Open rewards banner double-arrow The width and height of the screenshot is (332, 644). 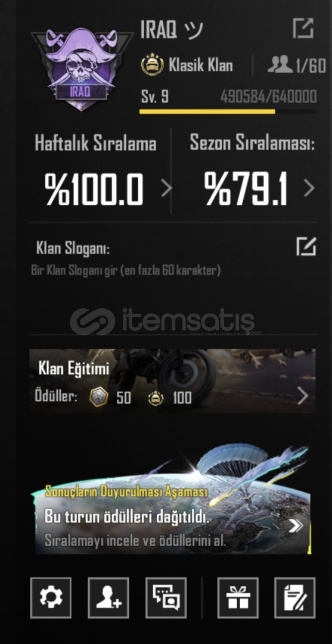(296, 526)
